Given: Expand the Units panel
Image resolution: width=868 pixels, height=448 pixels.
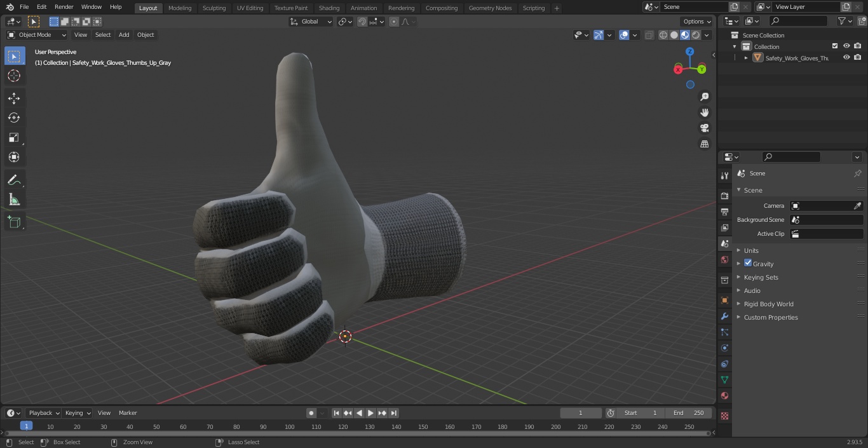Looking at the screenshot, I should 751,250.
